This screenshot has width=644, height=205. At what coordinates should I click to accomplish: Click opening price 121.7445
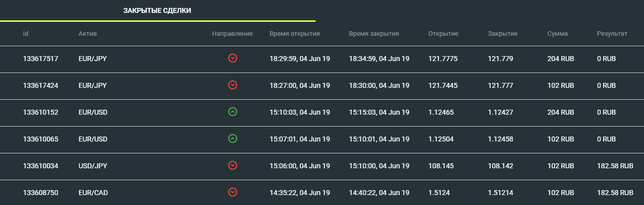coord(443,85)
